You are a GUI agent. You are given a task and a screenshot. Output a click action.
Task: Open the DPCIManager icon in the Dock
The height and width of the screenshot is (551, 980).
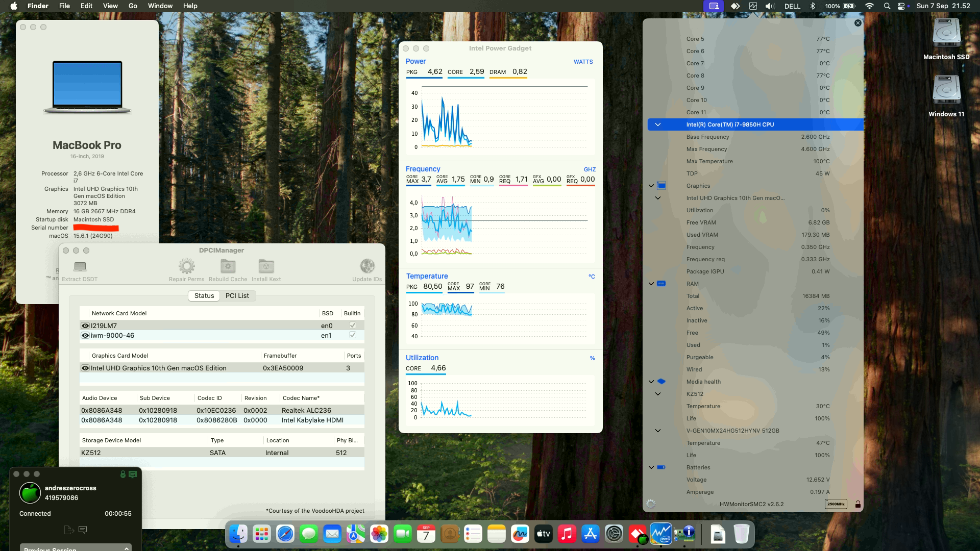pyautogui.click(x=684, y=534)
